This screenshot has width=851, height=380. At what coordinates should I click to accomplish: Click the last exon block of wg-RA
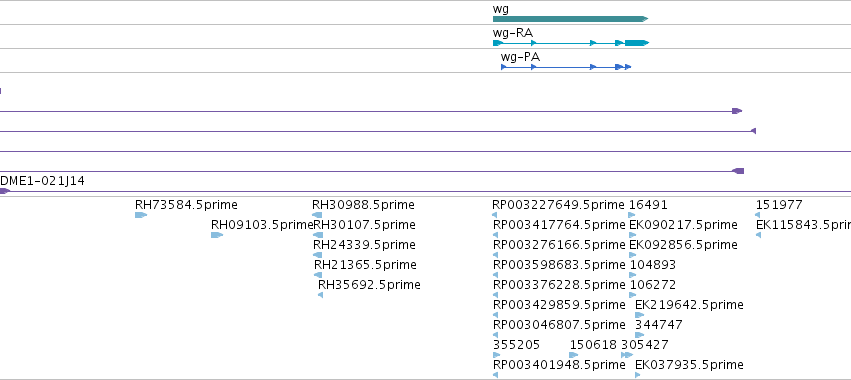pyautogui.click(x=636, y=43)
